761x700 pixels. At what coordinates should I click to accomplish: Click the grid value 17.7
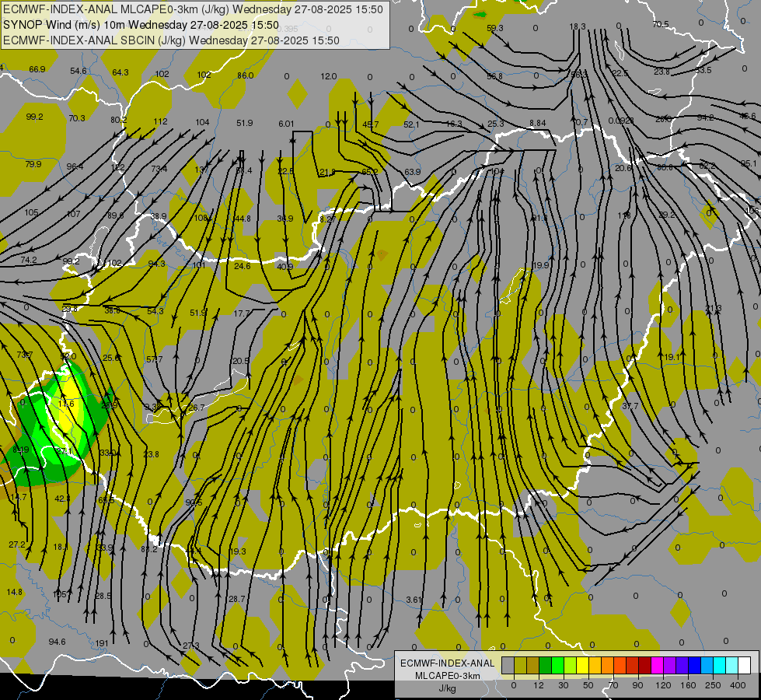241,313
